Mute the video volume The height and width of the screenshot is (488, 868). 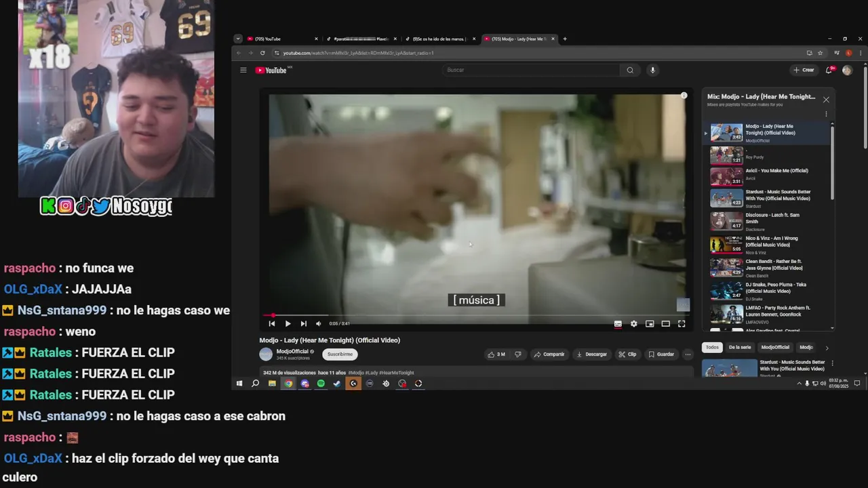(x=319, y=323)
